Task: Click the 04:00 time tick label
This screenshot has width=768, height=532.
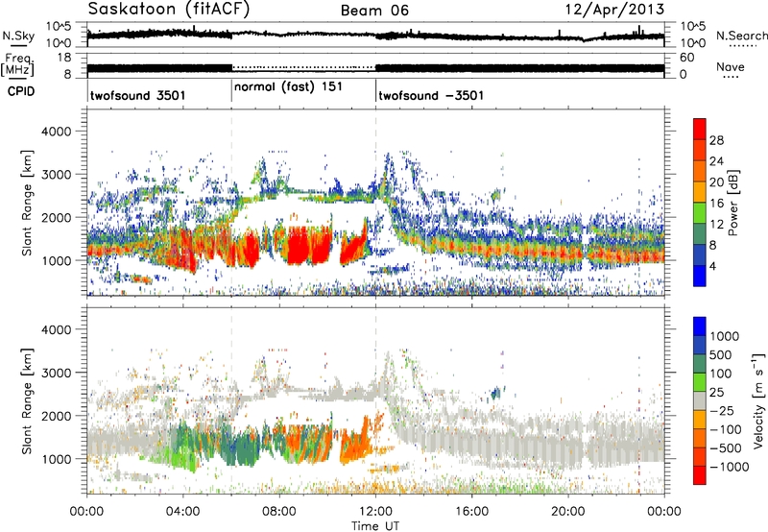Action: 182,512
